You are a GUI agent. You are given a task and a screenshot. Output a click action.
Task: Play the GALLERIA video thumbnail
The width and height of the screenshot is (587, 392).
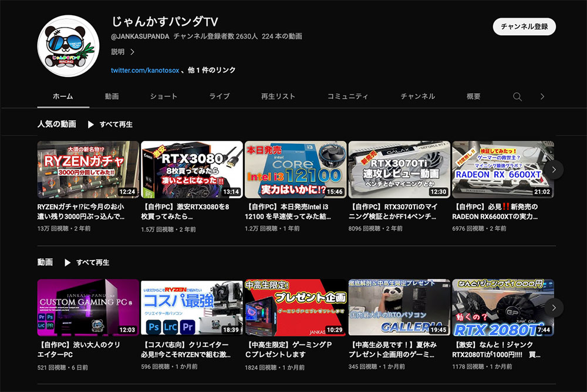[x=399, y=307]
